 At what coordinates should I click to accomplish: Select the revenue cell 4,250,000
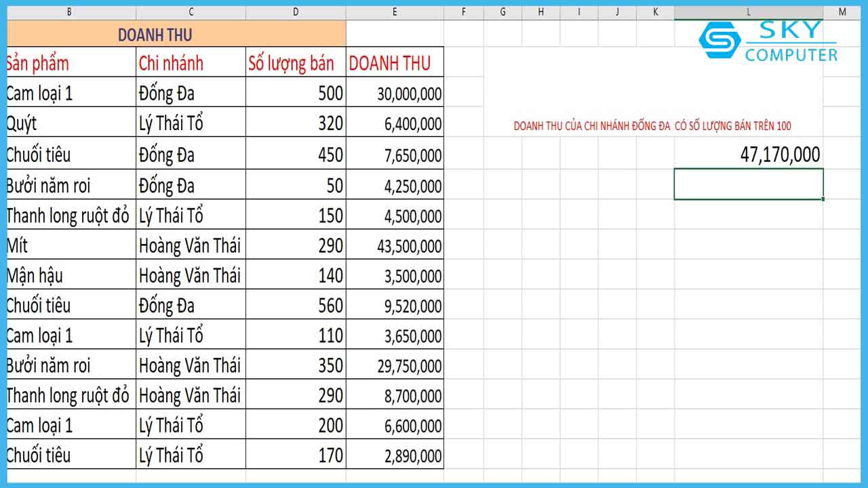(395, 184)
